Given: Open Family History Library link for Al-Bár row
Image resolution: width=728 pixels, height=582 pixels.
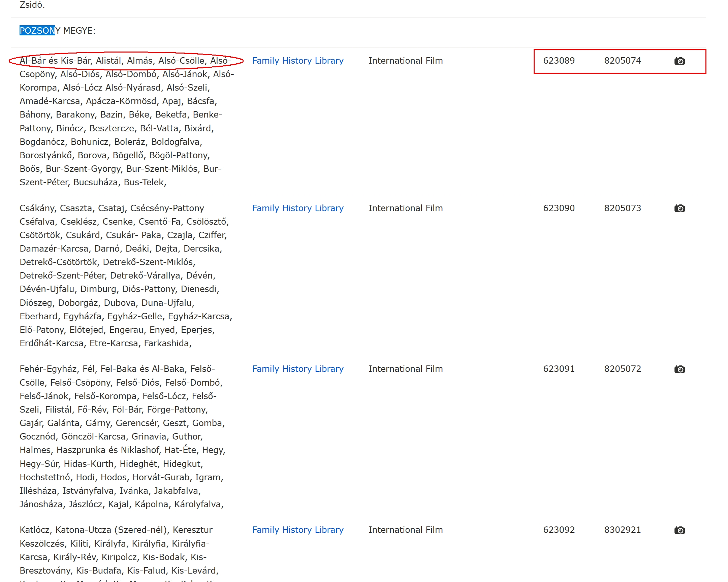Looking at the screenshot, I should pos(297,61).
